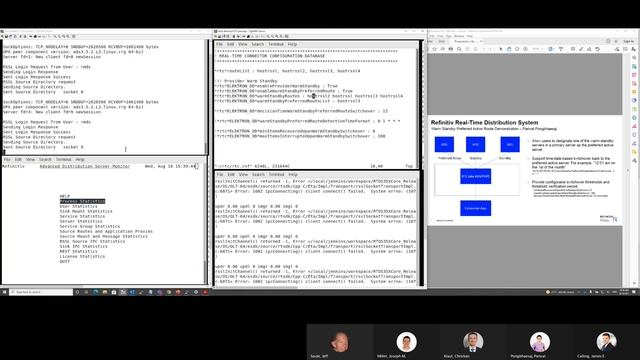Click the slide title 'Refinitiv Real-Time Distribution System'

[484, 122]
